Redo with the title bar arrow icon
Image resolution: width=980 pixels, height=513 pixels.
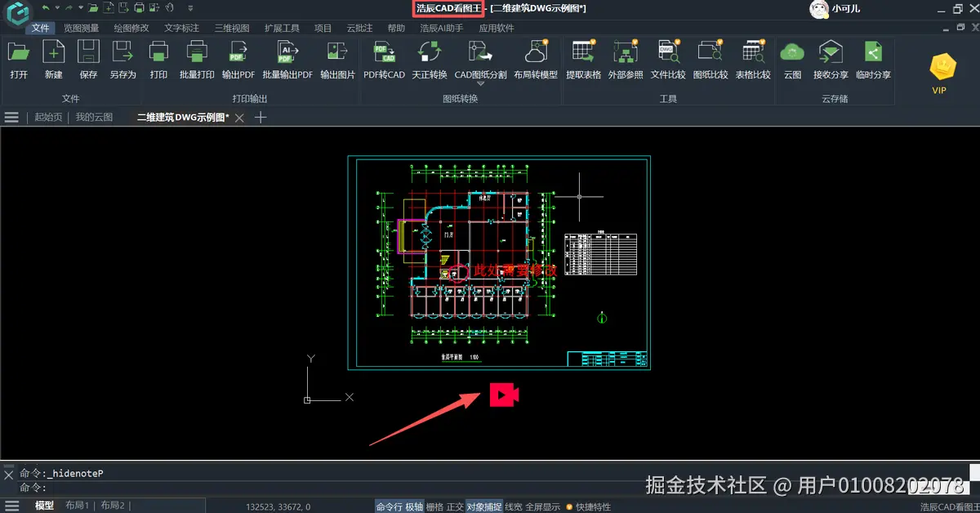point(69,8)
